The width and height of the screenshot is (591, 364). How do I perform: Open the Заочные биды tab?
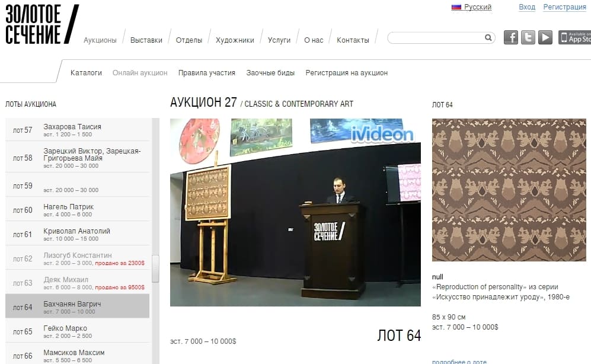(x=270, y=73)
